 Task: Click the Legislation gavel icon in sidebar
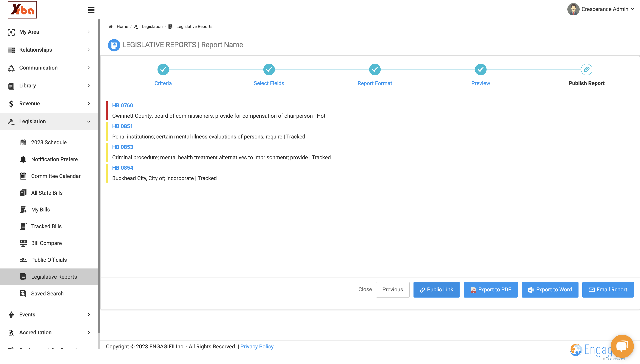coord(11,122)
